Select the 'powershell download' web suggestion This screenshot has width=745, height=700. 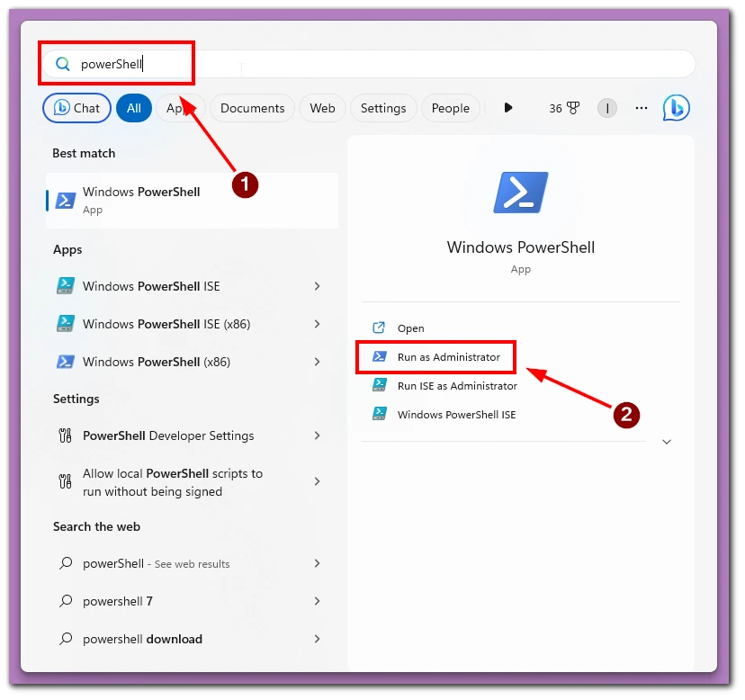click(192, 639)
